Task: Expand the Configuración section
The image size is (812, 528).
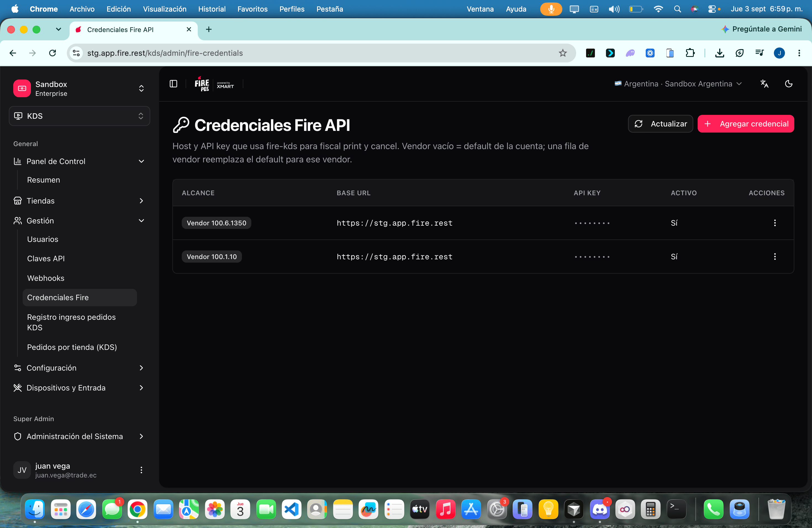Action: [79, 368]
